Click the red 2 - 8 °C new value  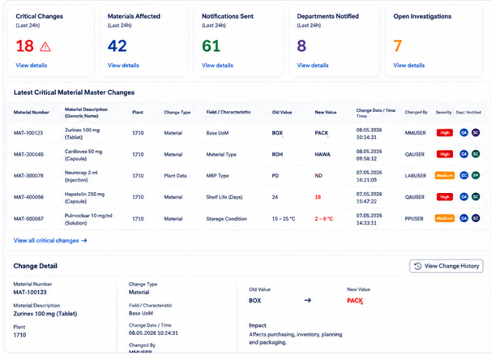coord(324,219)
